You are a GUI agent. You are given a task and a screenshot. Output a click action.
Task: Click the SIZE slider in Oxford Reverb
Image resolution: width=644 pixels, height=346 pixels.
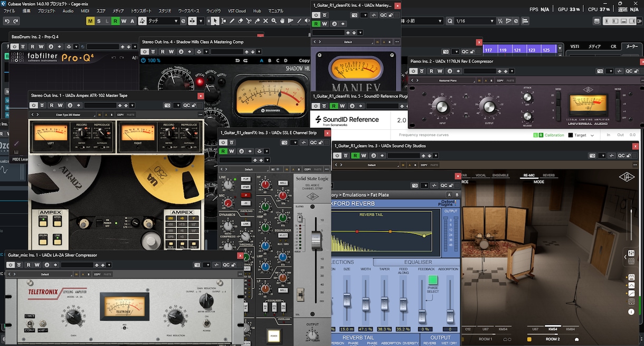point(347,299)
